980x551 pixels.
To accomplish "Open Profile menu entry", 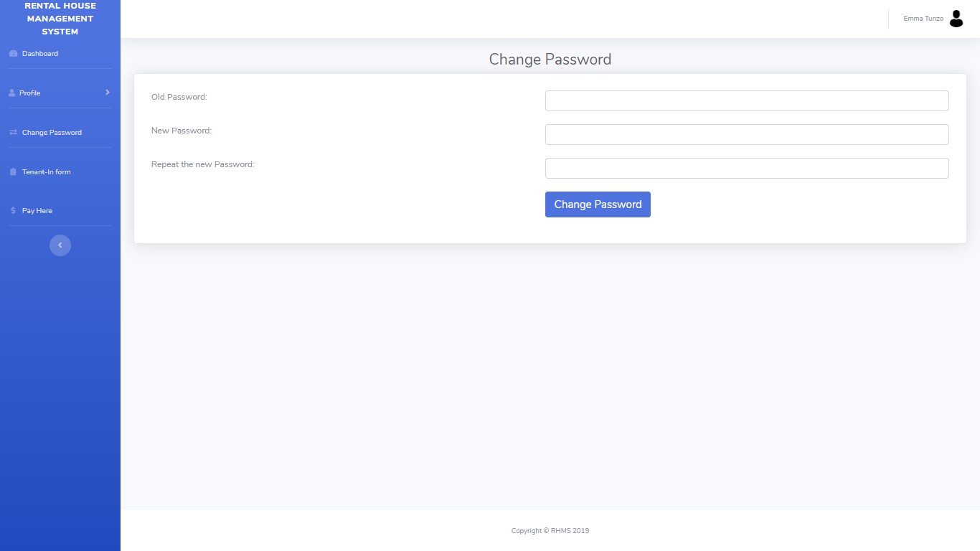I will (x=60, y=93).
